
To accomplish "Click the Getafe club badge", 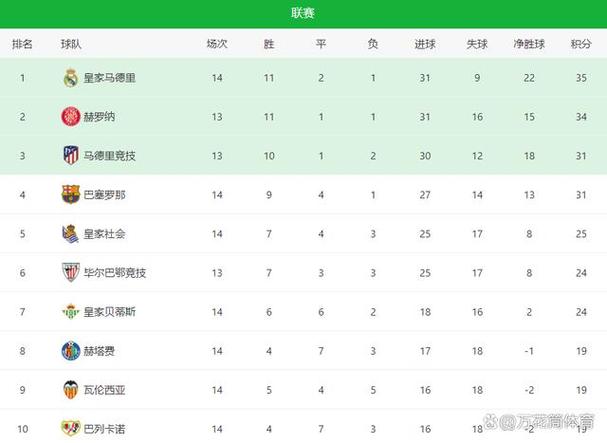I will click(71, 351).
